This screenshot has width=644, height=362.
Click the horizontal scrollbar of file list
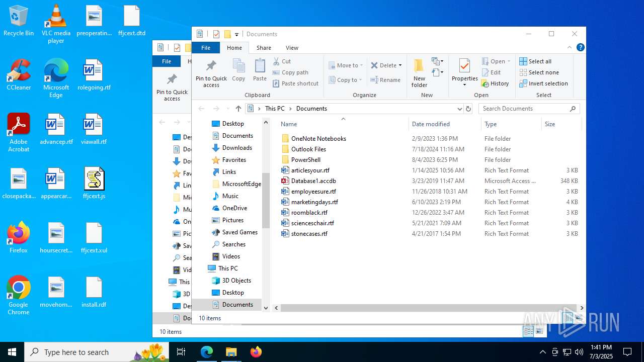tap(429, 308)
